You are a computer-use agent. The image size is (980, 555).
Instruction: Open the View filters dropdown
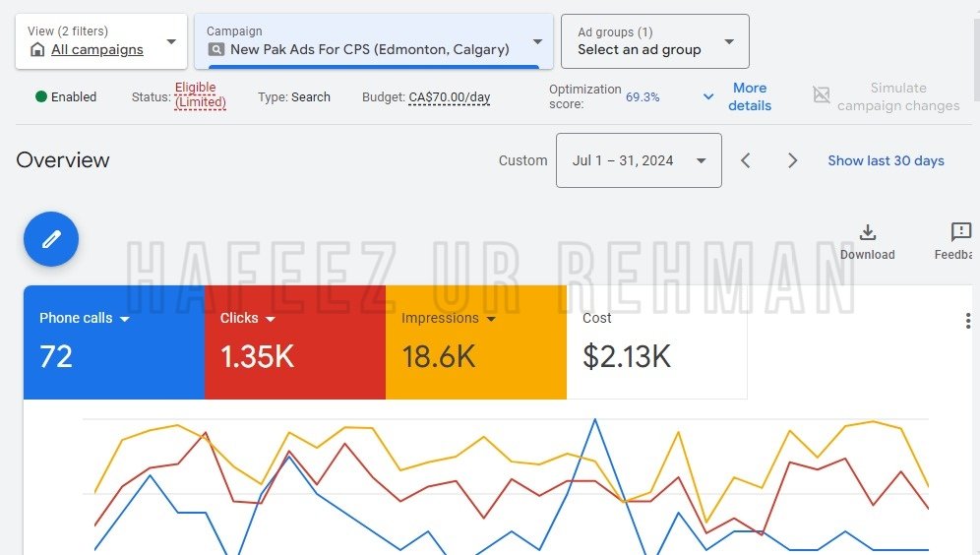point(101,41)
